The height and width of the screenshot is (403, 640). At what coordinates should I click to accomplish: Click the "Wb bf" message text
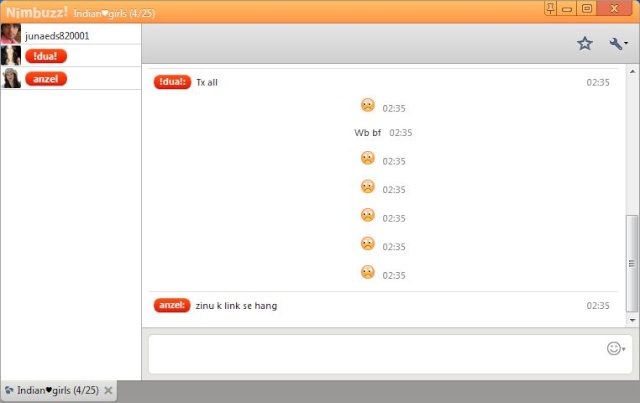click(x=367, y=133)
